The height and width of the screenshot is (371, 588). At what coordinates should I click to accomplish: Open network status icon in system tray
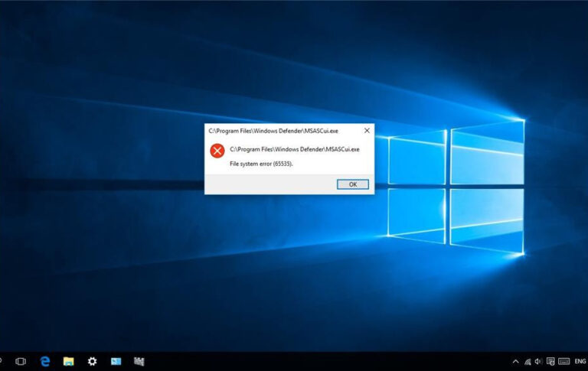point(528,362)
